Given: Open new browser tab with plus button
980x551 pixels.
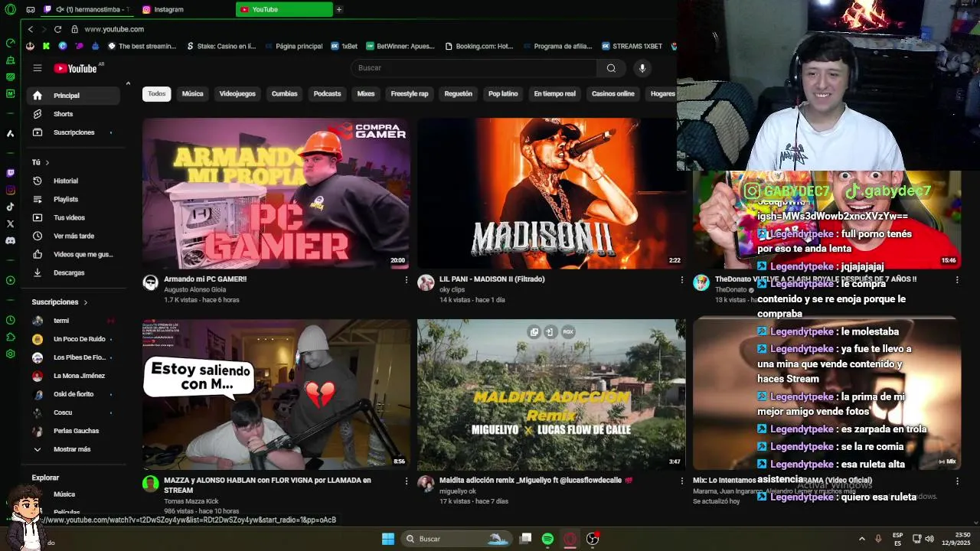Looking at the screenshot, I should tap(338, 9).
